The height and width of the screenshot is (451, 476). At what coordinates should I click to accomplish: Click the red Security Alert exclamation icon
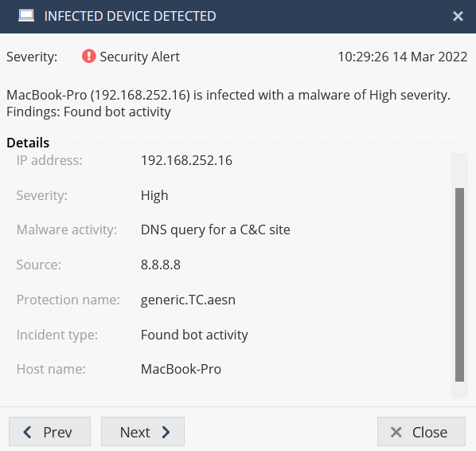88,57
